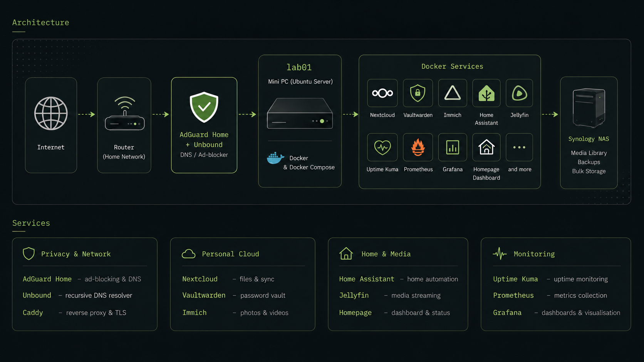Select the Router device icon
The image size is (644, 362).
pyautogui.click(x=124, y=113)
